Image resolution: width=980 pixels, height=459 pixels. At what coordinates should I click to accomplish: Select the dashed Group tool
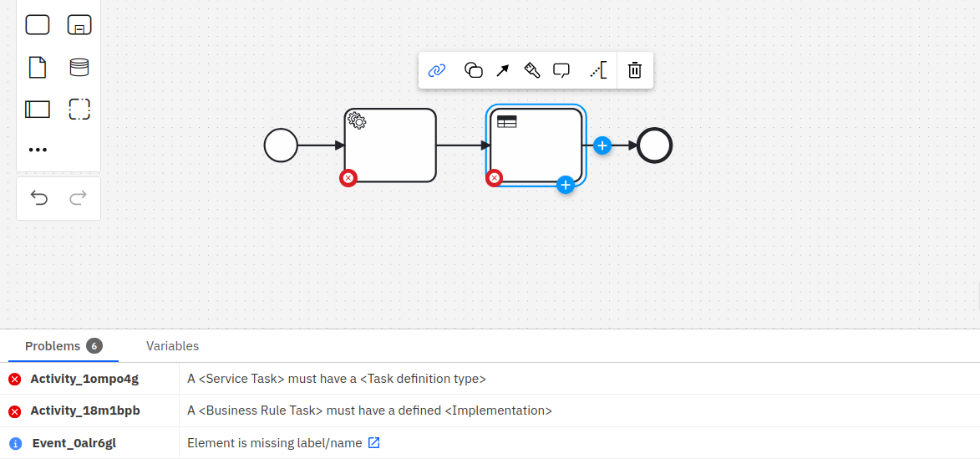click(x=79, y=109)
